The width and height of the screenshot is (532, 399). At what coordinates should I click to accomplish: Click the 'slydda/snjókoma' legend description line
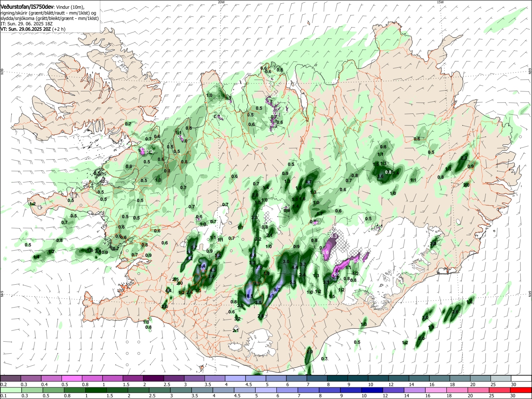click(x=49, y=19)
